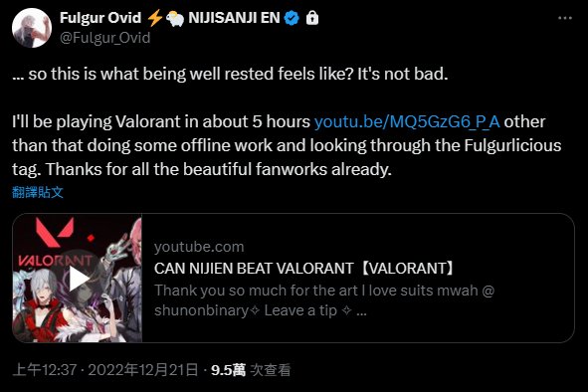The width and height of the screenshot is (588, 392).
Task: Click the tweet text about being well rested
Action: 230,74
